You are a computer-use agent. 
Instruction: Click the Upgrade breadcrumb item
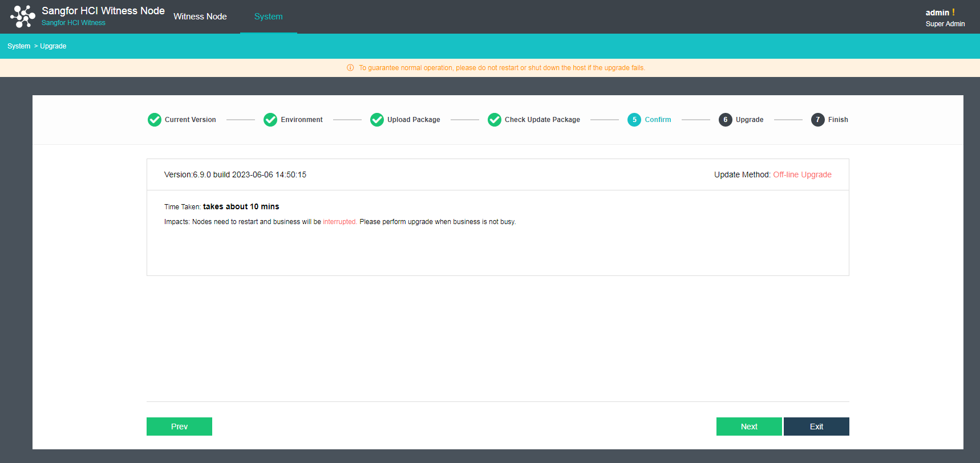pyautogui.click(x=53, y=46)
